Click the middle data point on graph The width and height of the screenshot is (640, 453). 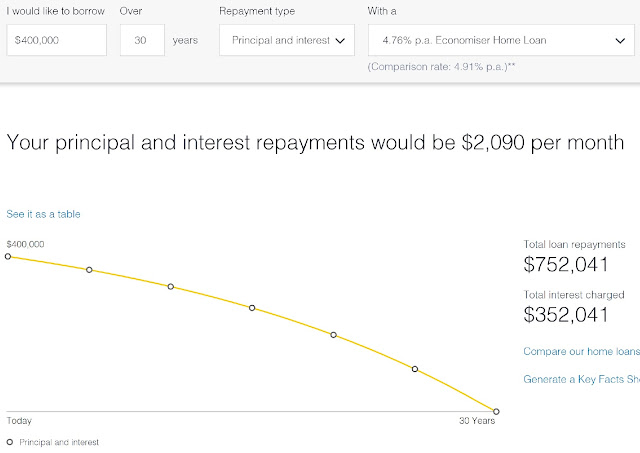[x=252, y=308]
